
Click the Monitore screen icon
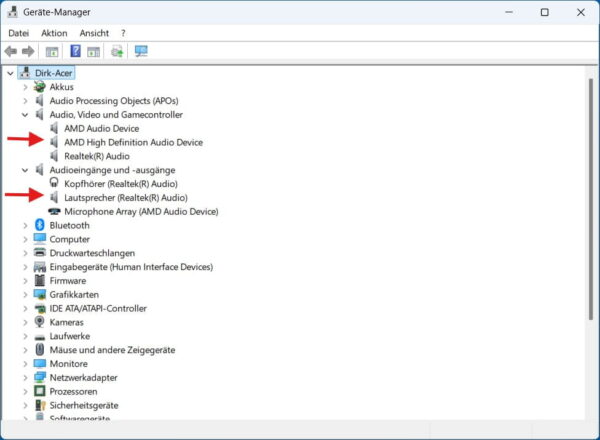(x=39, y=363)
